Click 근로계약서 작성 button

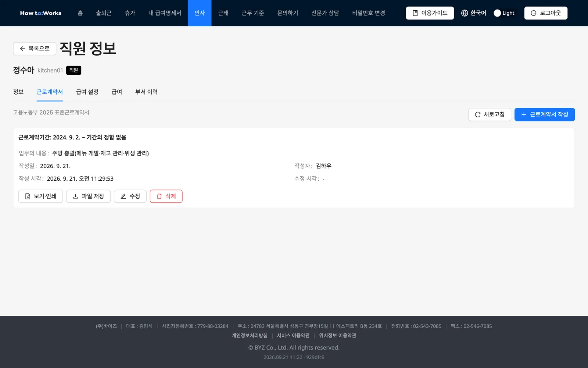(x=545, y=114)
